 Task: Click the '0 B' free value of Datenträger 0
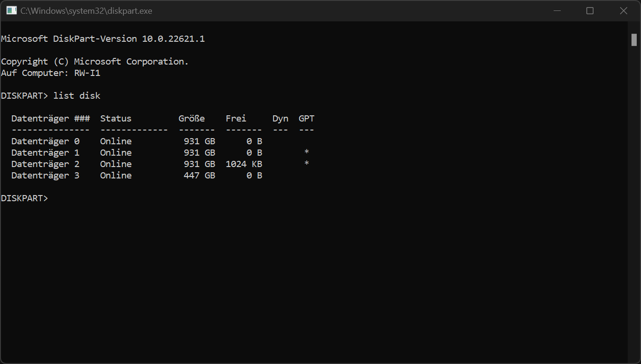(x=255, y=141)
